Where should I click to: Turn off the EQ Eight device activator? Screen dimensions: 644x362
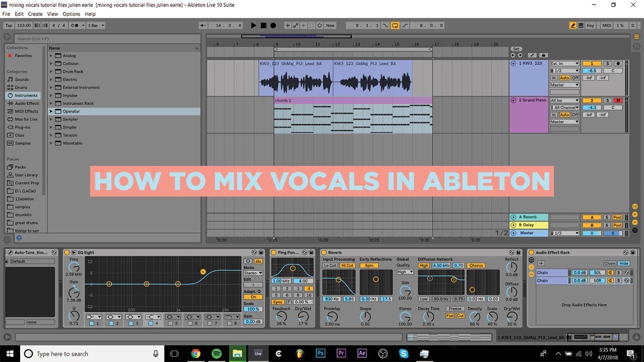click(67, 252)
